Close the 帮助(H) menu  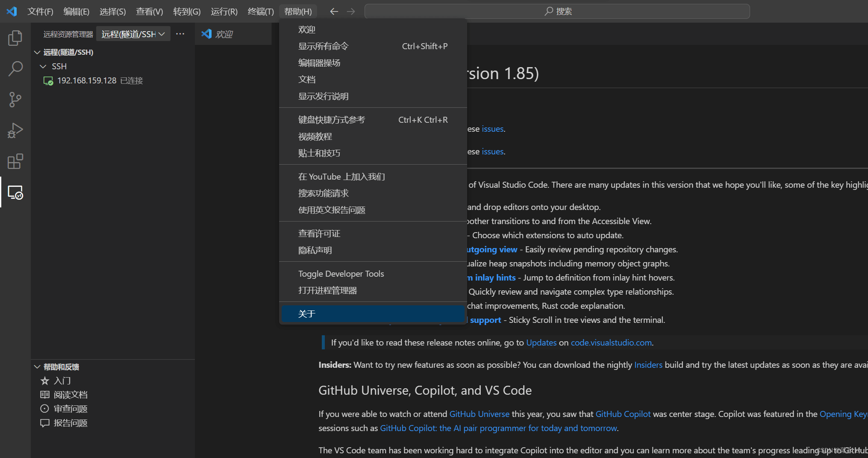point(298,12)
